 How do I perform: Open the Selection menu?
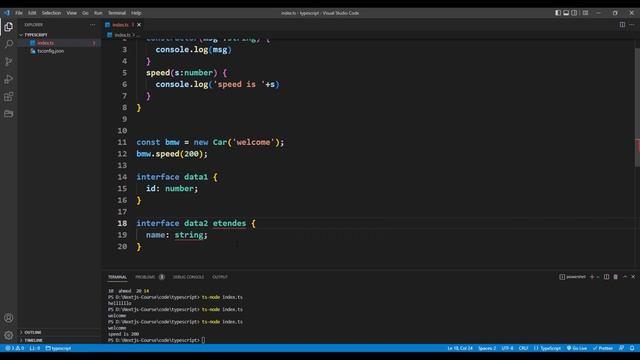tap(51, 13)
